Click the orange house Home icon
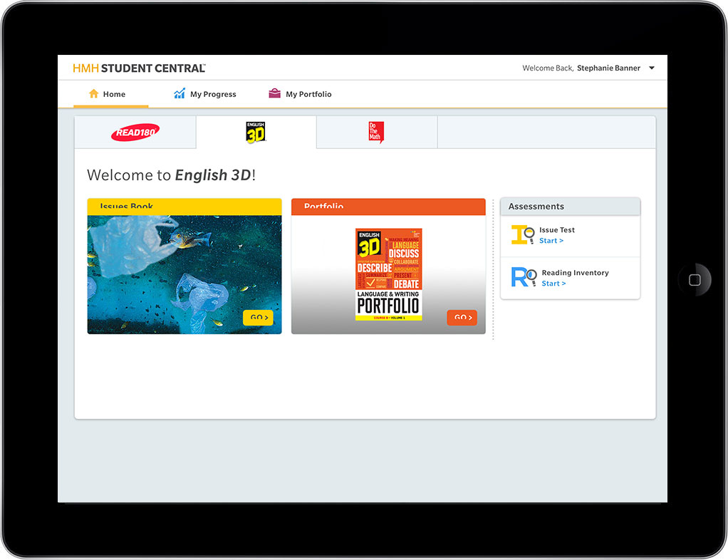Screen dimensions: 728x560 (x=94, y=94)
